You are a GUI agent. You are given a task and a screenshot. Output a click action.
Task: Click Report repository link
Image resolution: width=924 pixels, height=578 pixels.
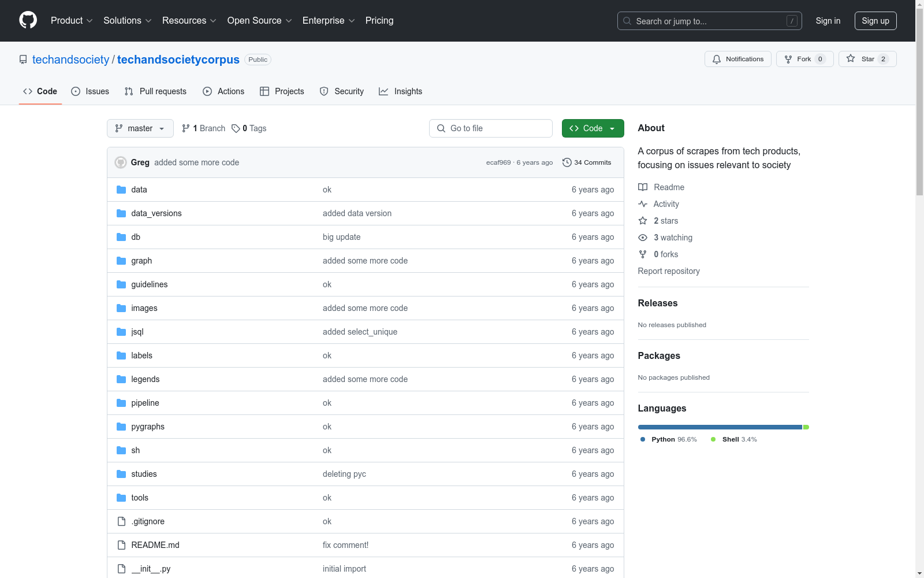669,271
